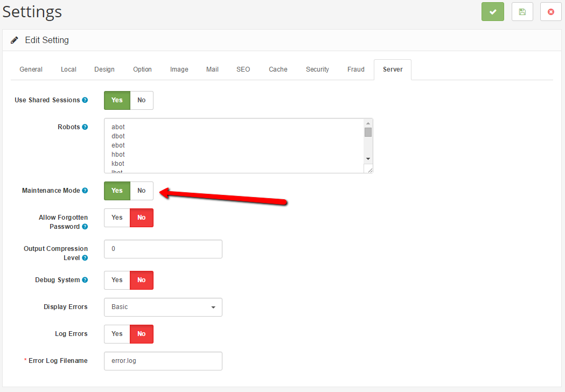Click the Robots textarea resize handle
This screenshot has width=565, height=392.
click(369, 169)
